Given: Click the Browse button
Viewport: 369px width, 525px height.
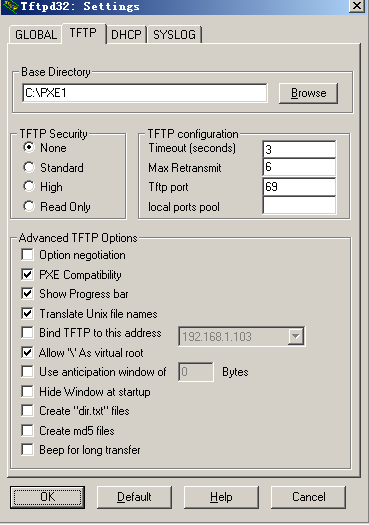Looking at the screenshot, I should [308, 93].
